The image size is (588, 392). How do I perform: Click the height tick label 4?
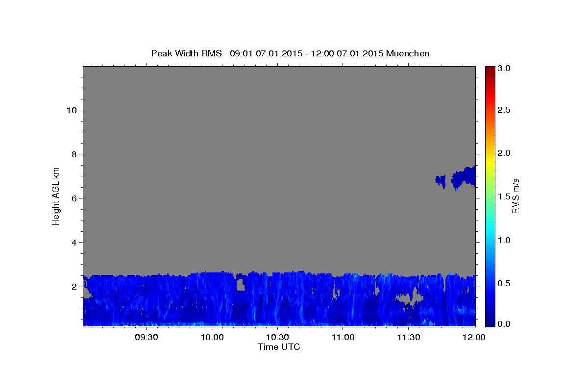[x=74, y=243]
